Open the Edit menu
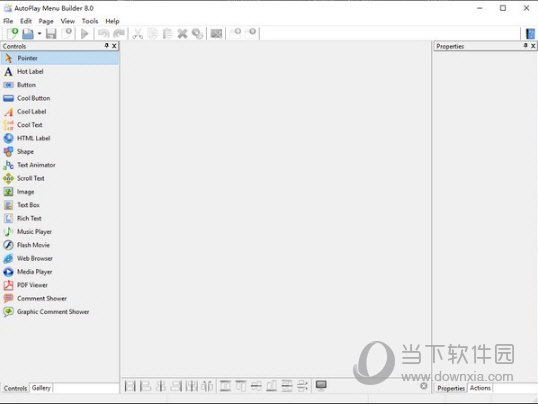The width and height of the screenshot is (538, 406). tap(26, 21)
